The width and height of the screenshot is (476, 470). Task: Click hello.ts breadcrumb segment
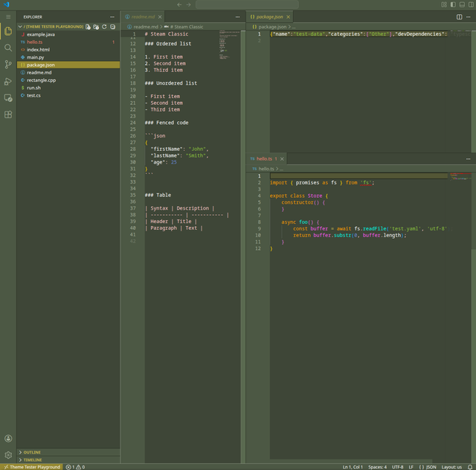coord(263,169)
